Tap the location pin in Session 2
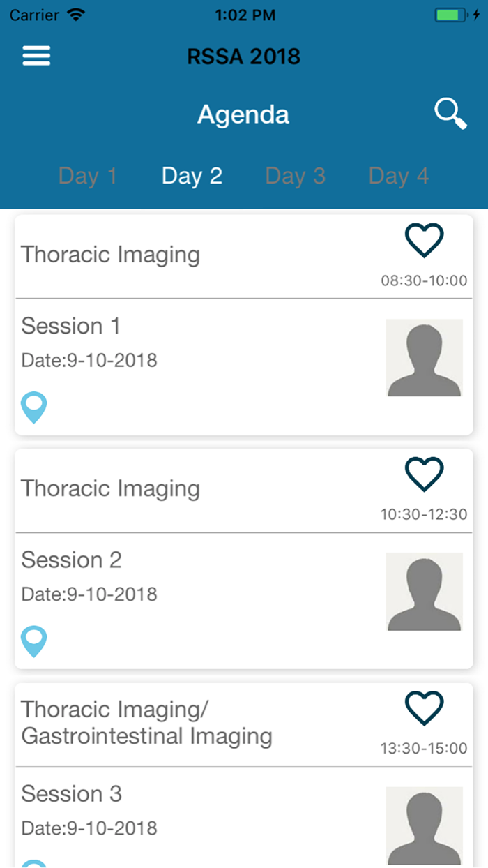Screen dimensions: 488x868 pyautogui.click(x=34, y=641)
